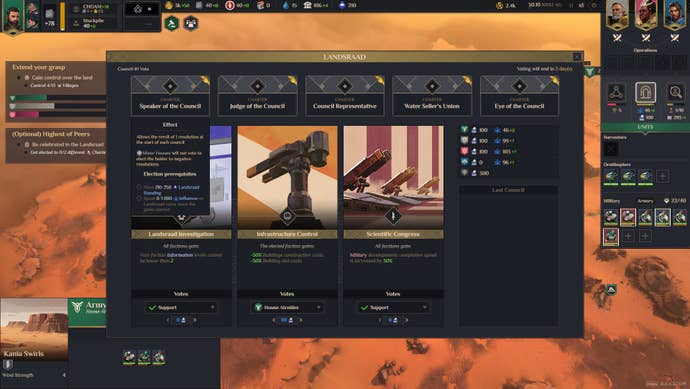The width and height of the screenshot is (690, 389).
Task: Click the green Atreides faction standing row
Action: point(509,130)
